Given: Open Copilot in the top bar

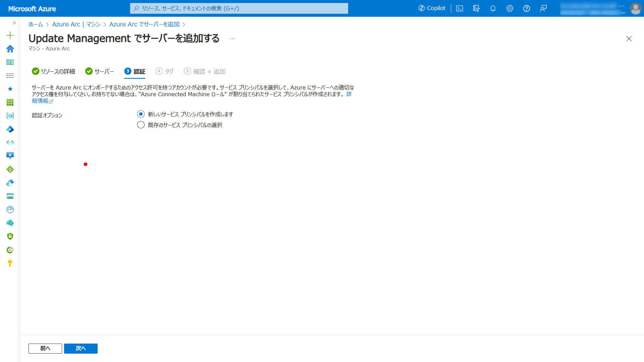Looking at the screenshot, I should pyautogui.click(x=432, y=8).
